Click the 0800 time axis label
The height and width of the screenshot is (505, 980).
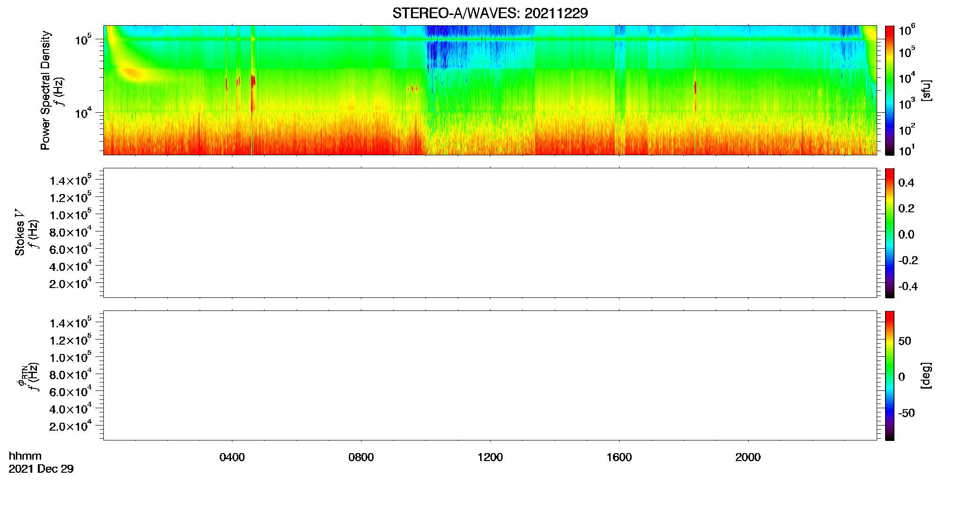click(361, 457)
